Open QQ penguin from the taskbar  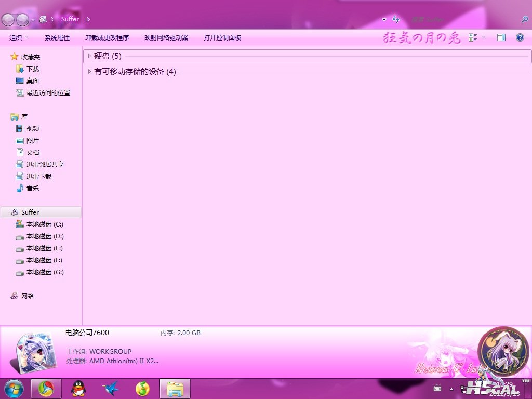pyautogui.click(x=78, y=389)
